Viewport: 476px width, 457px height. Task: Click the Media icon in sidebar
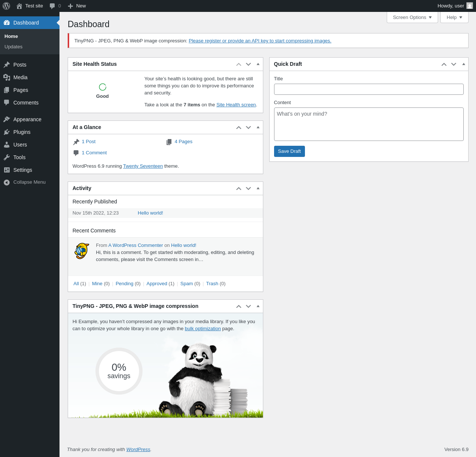click(7, 77)
